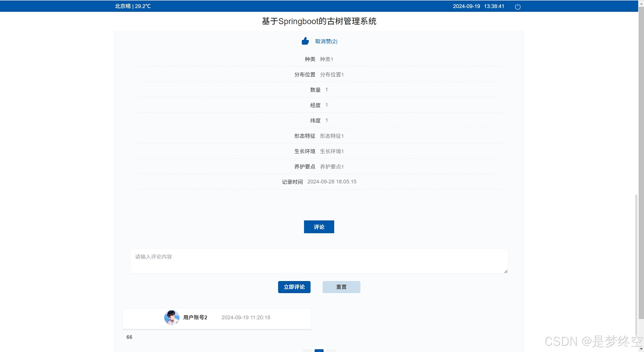Click the 分布位置 field label

click(305, 74)
